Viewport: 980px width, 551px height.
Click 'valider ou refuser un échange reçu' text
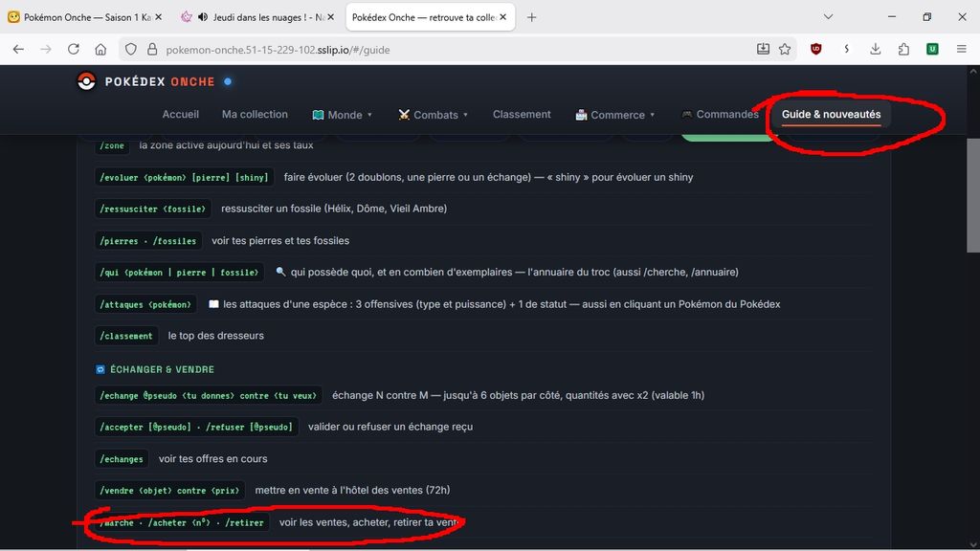[390, 427]
